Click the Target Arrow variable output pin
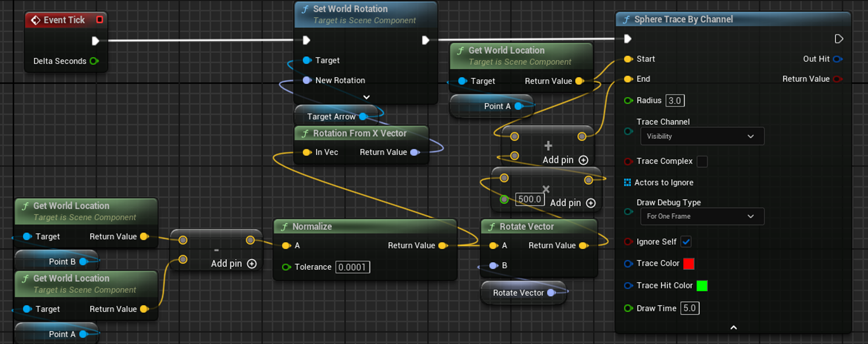 coord(363,116)
